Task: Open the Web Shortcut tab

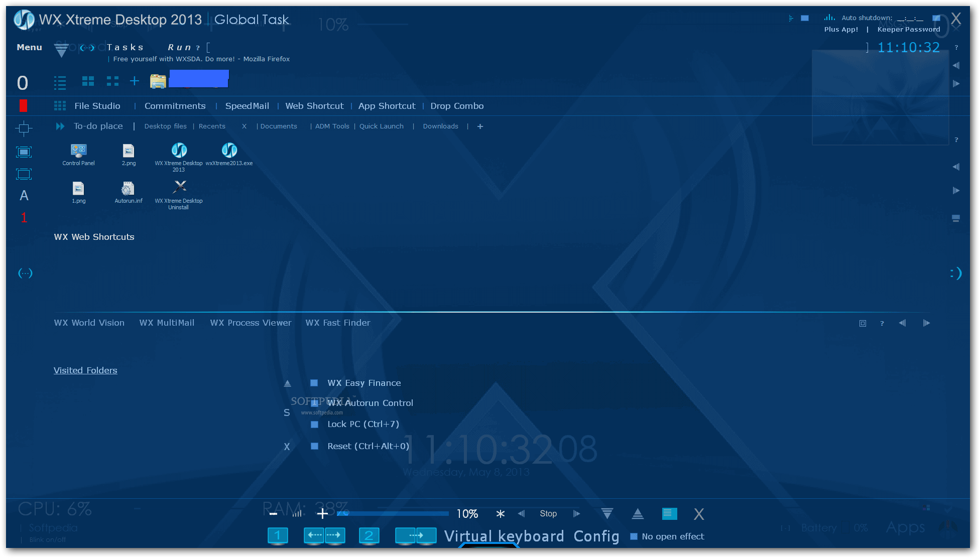Action: click(315, 106)
